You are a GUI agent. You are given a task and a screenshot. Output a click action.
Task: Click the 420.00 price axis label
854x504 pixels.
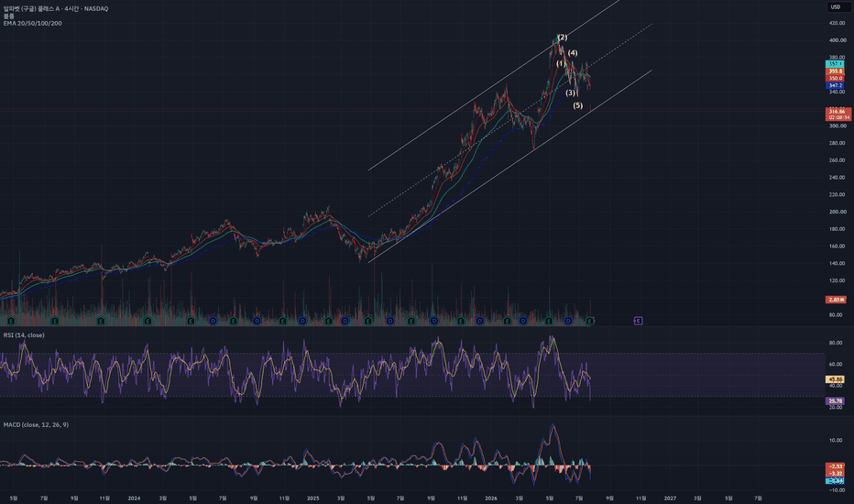[x=838, y=24]
